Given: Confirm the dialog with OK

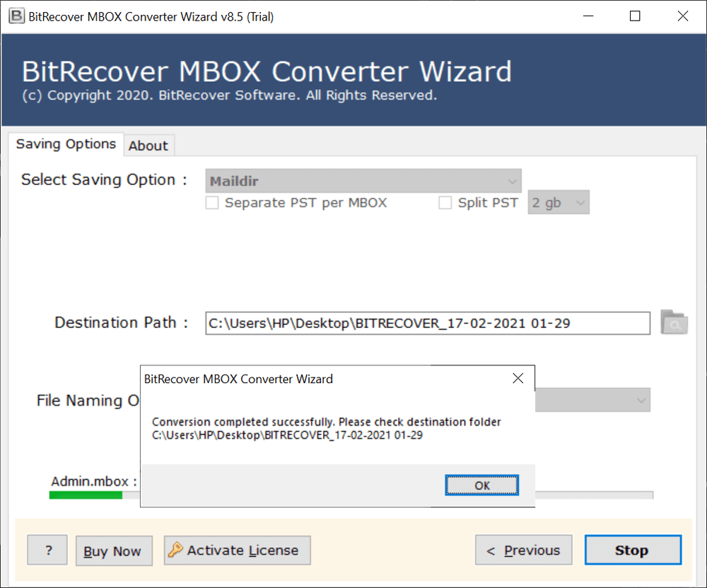Looking at the screenshot, I should point(481,486).
